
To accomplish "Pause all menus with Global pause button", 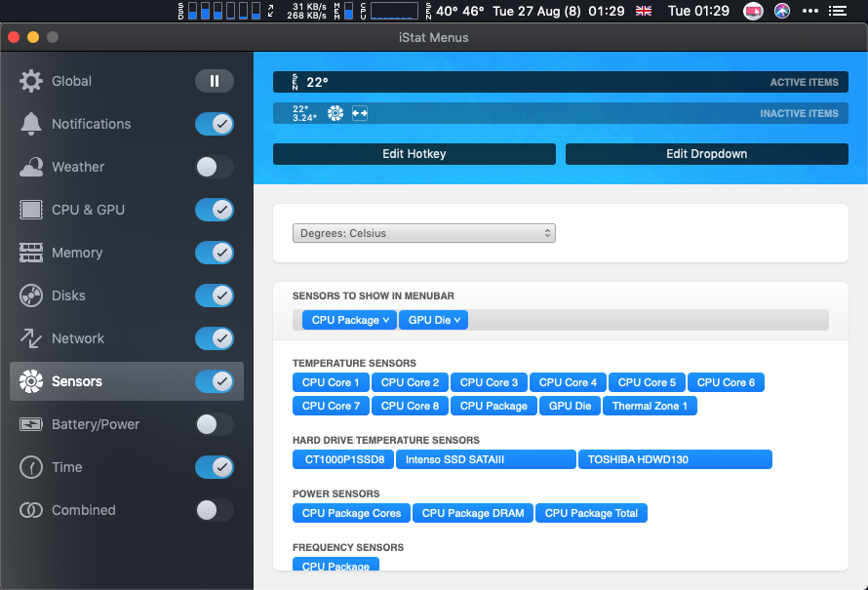I will click(x=215, y=81).
